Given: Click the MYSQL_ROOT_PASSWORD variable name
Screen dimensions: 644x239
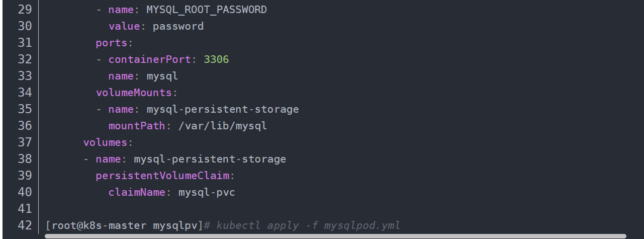Looking at the screenshot, I should coord(207,10).
